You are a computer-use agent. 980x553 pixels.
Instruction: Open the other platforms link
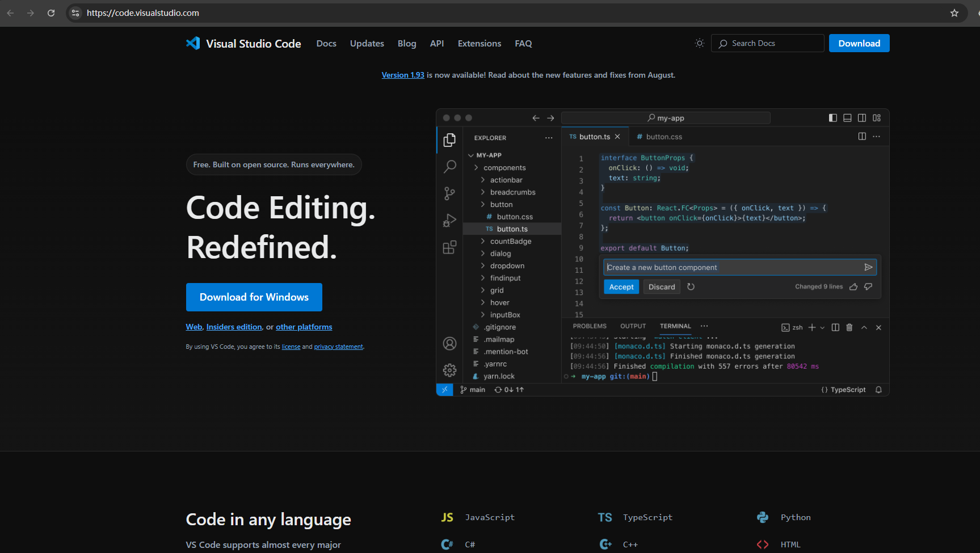tap(304, 327)
